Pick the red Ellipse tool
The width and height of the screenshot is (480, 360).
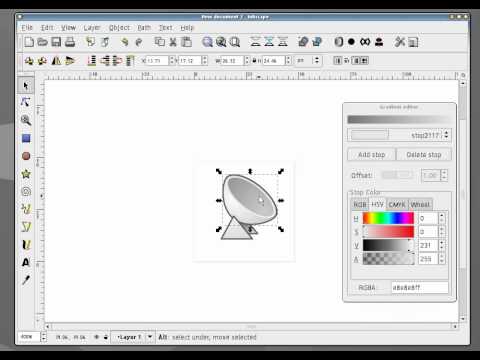pyautogui.click(x=26, y=156)
